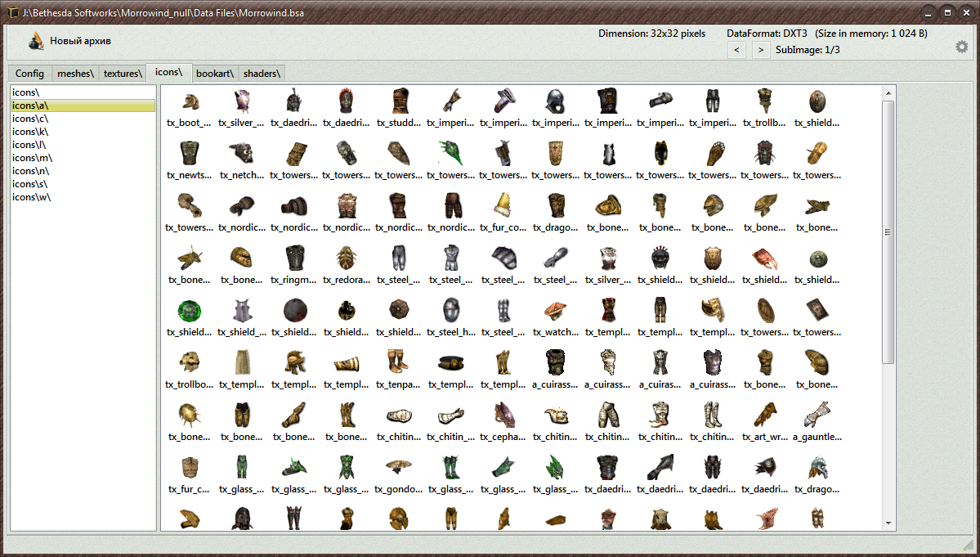Open the icons\l\ folder
The image size is (980, 557).
(x=83, y=145)
